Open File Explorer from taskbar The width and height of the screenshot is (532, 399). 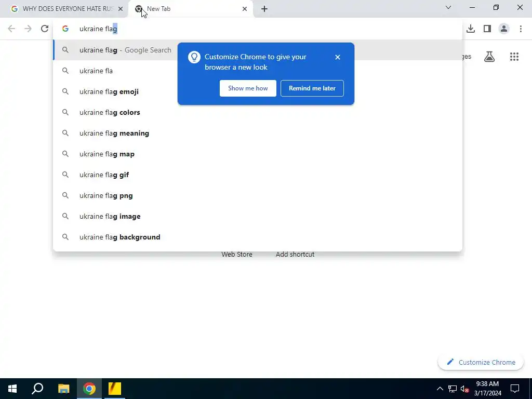(63, 389)
